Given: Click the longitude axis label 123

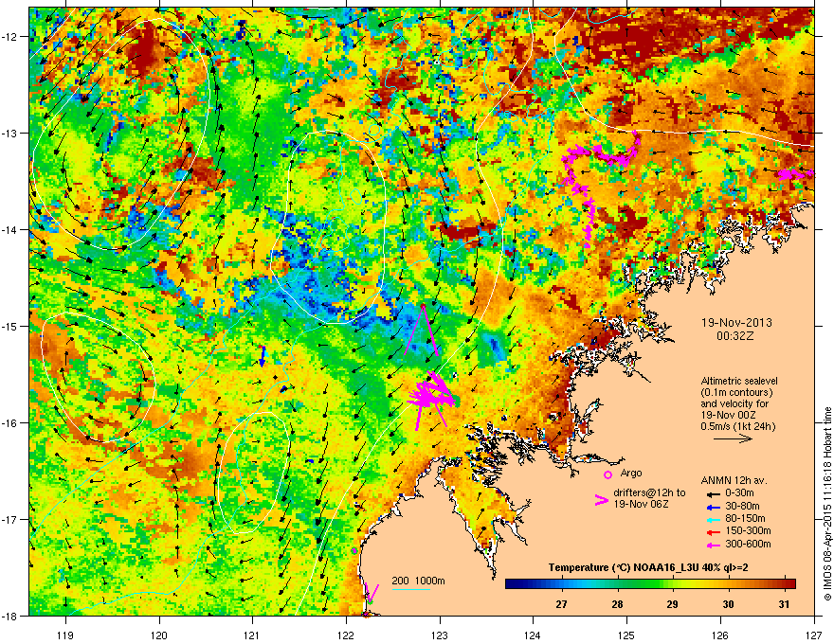Looking at the screenshot, I should tap(440, 635).
